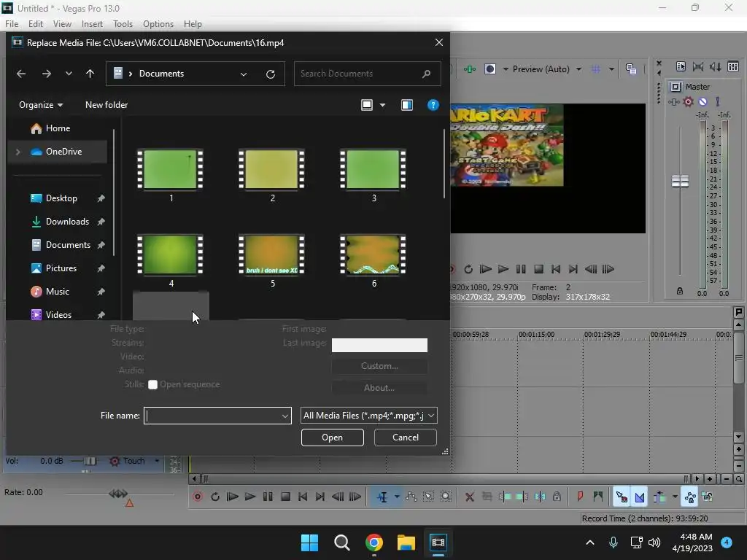Expand the OneDrive tree item
This screenshot has height=560, width=747.
pyautogui.click(x=18, y=152)
